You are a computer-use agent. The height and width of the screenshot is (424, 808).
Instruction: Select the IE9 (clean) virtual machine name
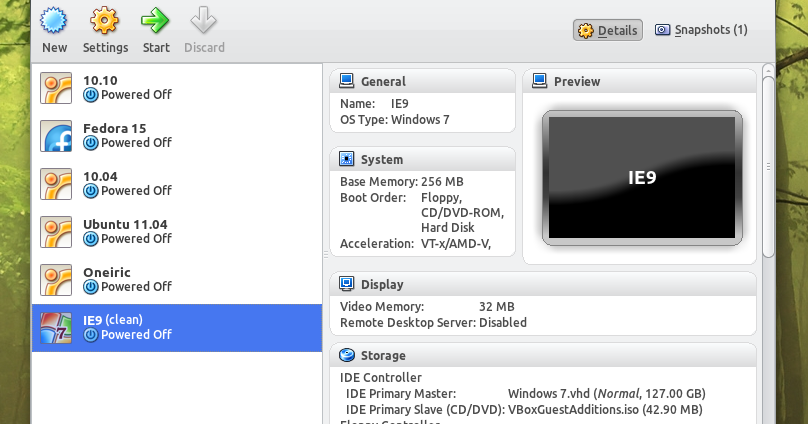[113, 320]
